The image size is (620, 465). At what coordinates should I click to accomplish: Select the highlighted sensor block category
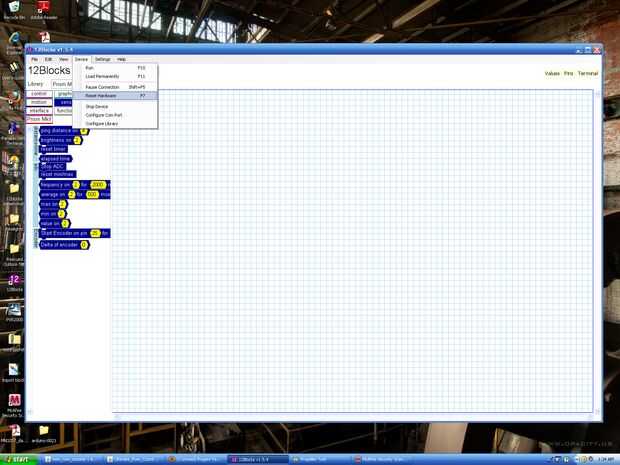64,102
